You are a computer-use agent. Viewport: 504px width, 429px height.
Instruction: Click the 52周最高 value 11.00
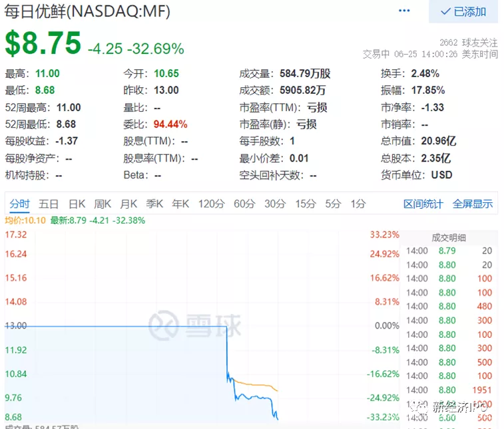pos(69,107)
